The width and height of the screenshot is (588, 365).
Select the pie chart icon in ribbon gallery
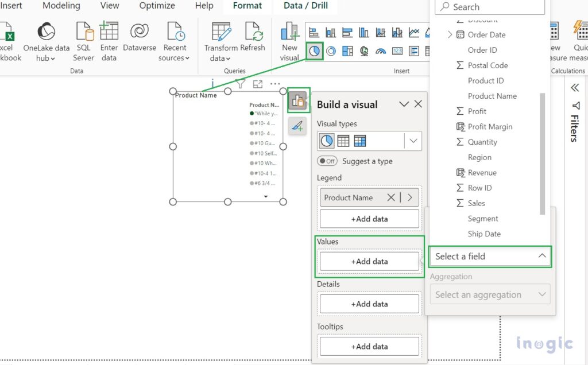[314, 51]
